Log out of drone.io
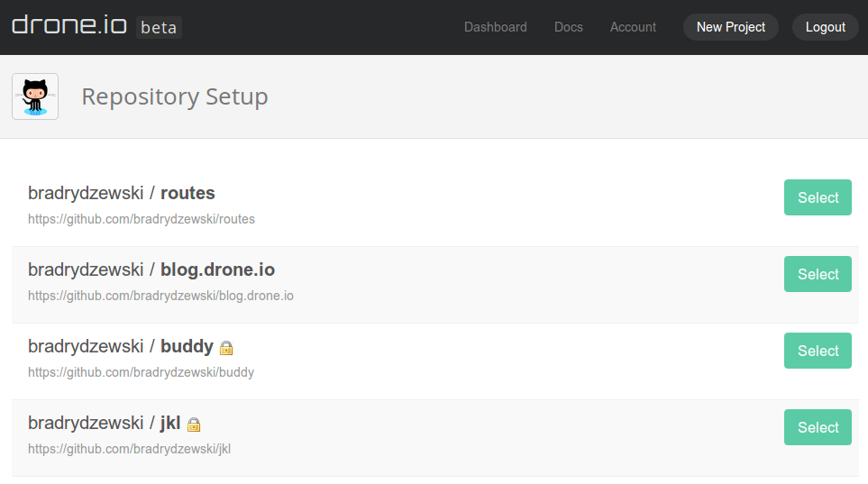 click(x=825, y=27)
